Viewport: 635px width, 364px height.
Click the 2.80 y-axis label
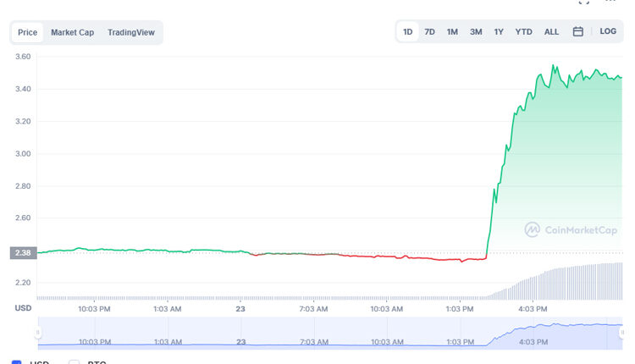23,186
